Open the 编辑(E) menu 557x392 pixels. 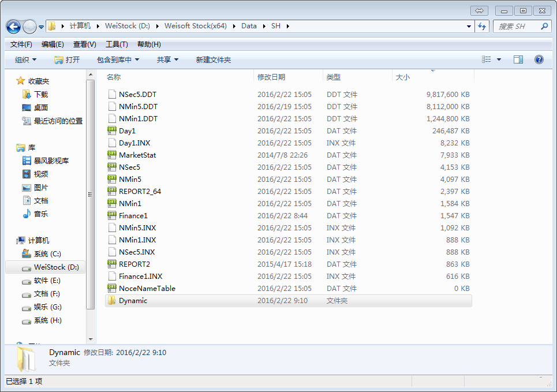point(53,44)
